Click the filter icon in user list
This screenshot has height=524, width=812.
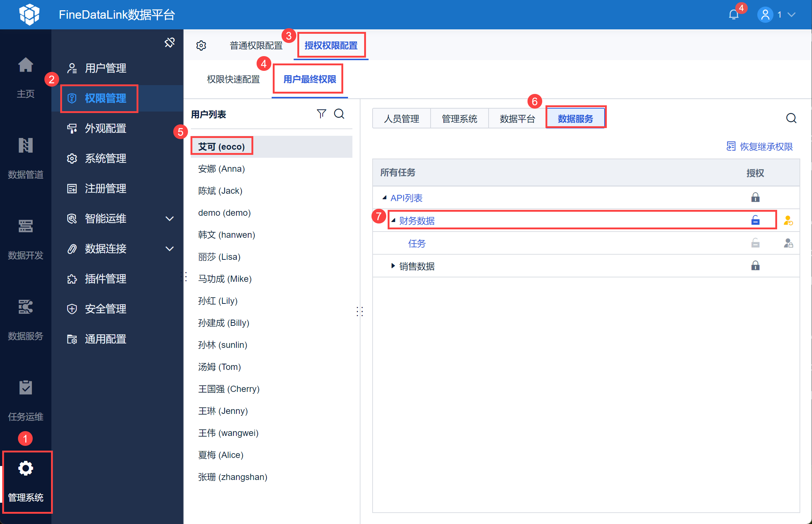click(321, 114)
